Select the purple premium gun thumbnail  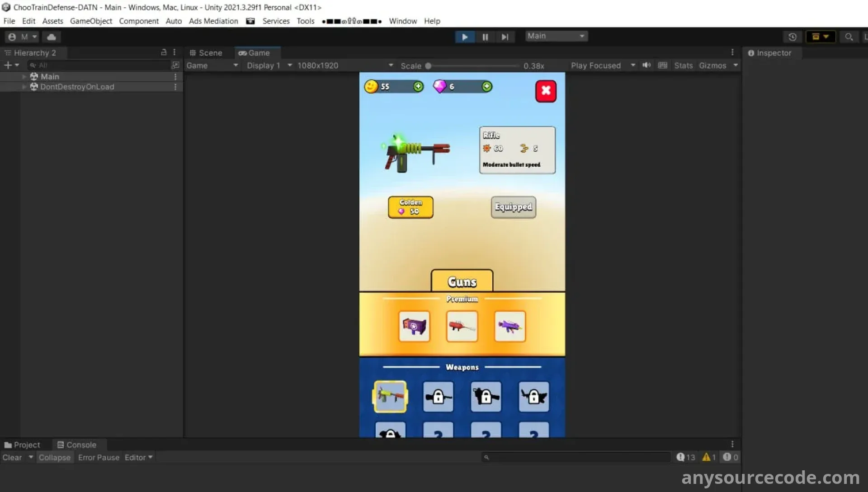pos(510,326)
